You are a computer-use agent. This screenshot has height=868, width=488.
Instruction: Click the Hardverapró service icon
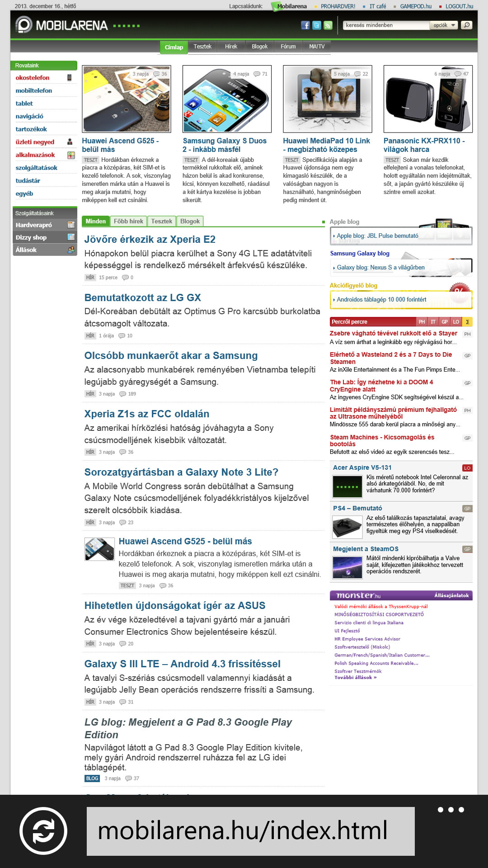click(71, 225)
